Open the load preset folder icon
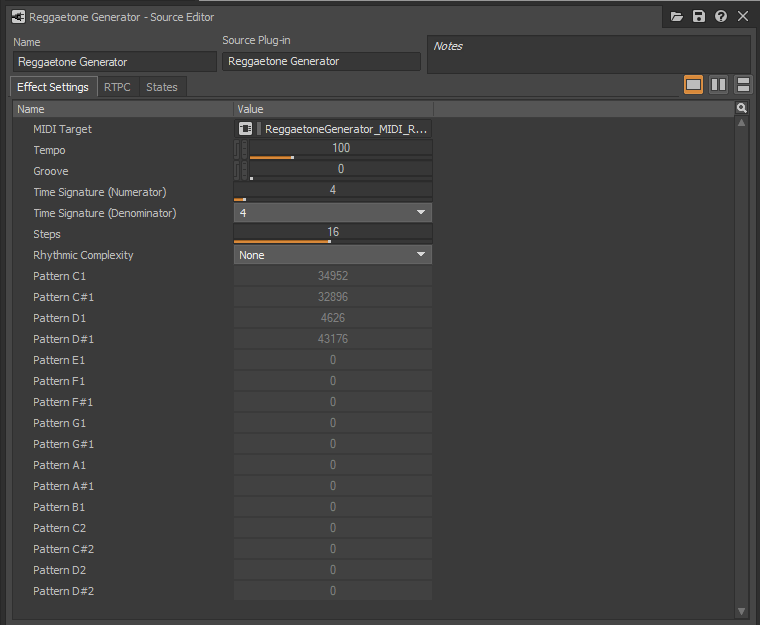The image size is (760, 625). pos(677,17)
